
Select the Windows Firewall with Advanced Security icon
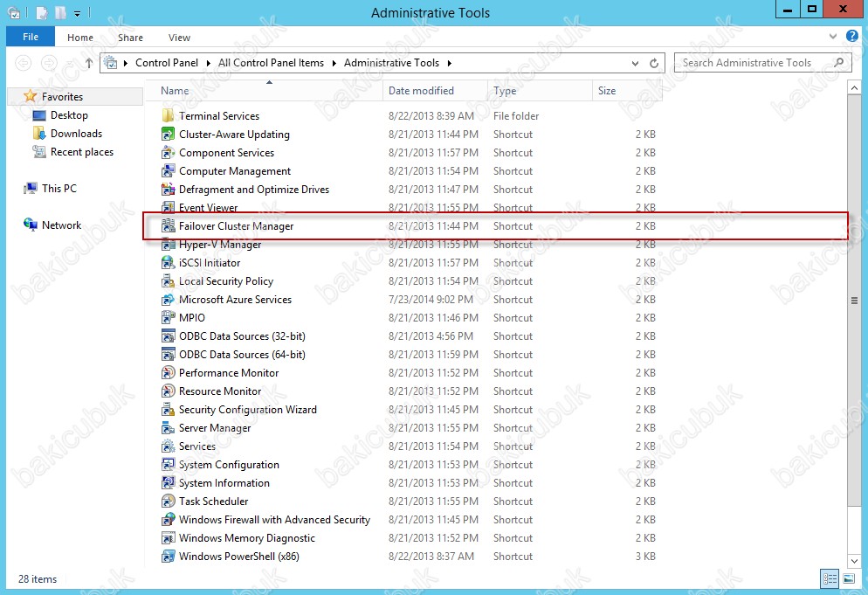tap(168, 519)
